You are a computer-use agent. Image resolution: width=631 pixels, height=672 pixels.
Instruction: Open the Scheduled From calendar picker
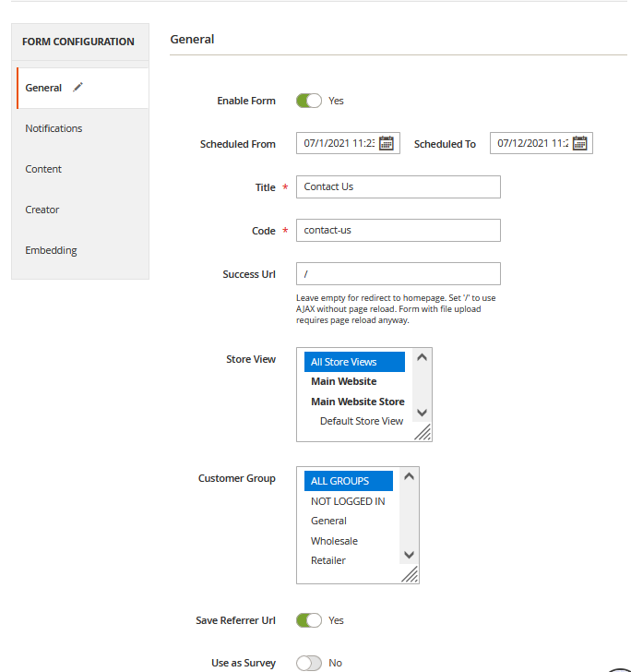click(x=387, y=143)
